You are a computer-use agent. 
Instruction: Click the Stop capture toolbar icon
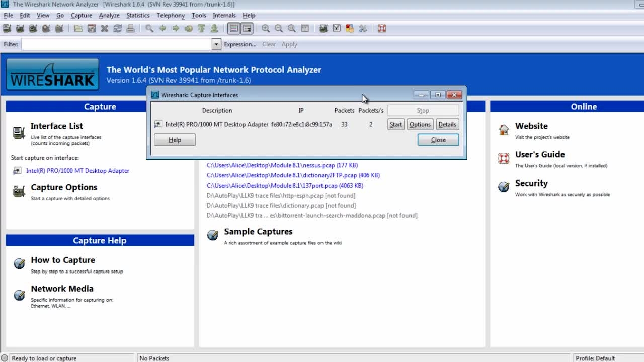tap(46, 29)
